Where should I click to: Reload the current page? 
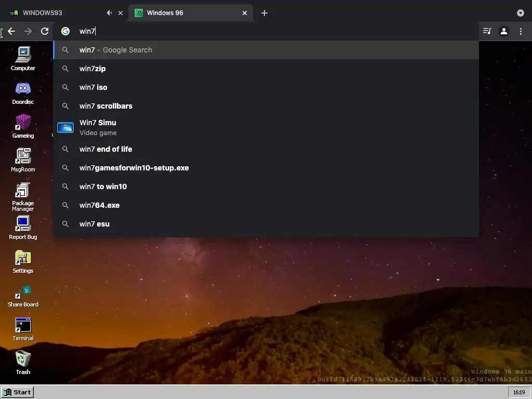[45, 31]
